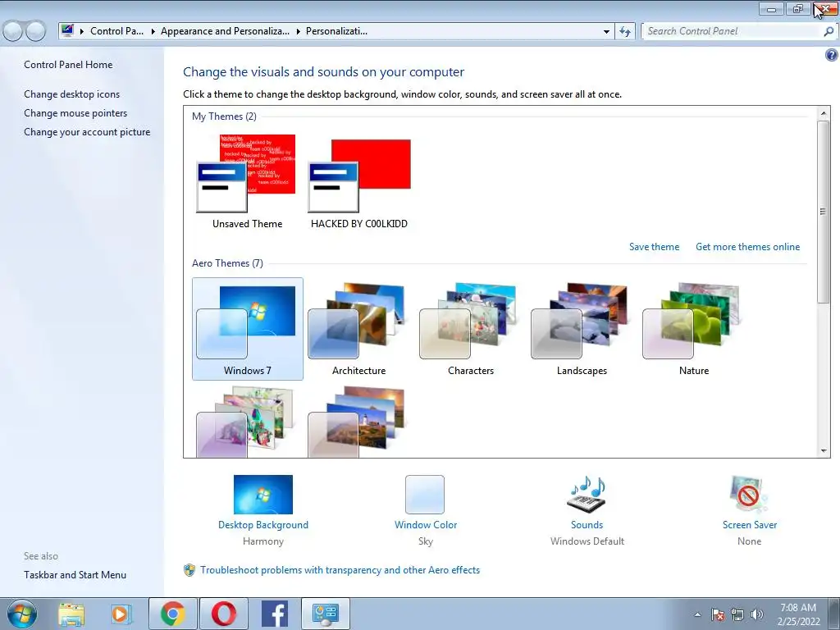Open Desktop Background settings icon
The height and width of the screenshot is (630, 840).
[x=263, y=495]
